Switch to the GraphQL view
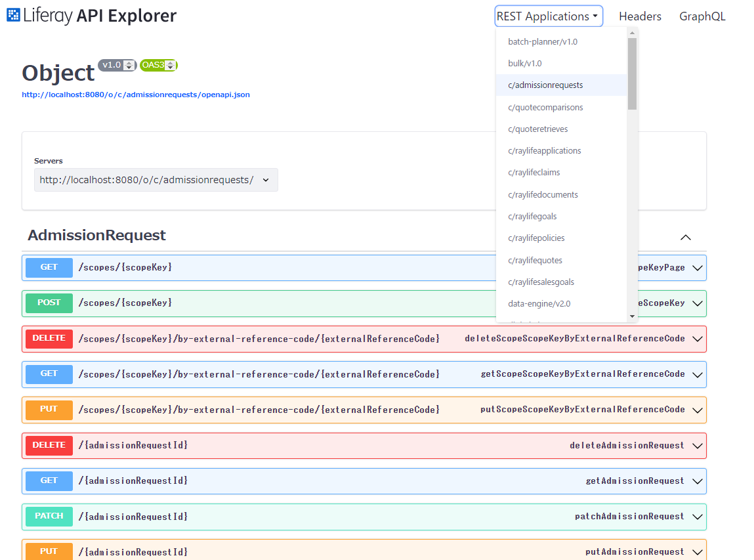Viewport: 754px width, 560px height. 702,16
